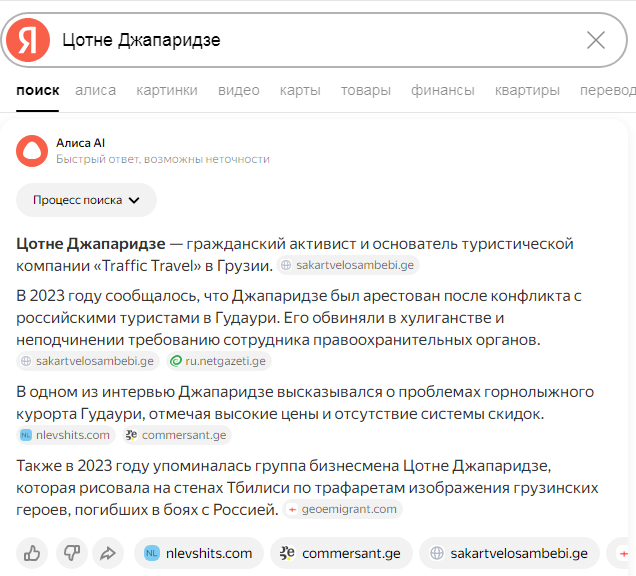Click the Алиса AI avatar icon
The height and width of the screenshot is (576, 636).
click(32, 151)
